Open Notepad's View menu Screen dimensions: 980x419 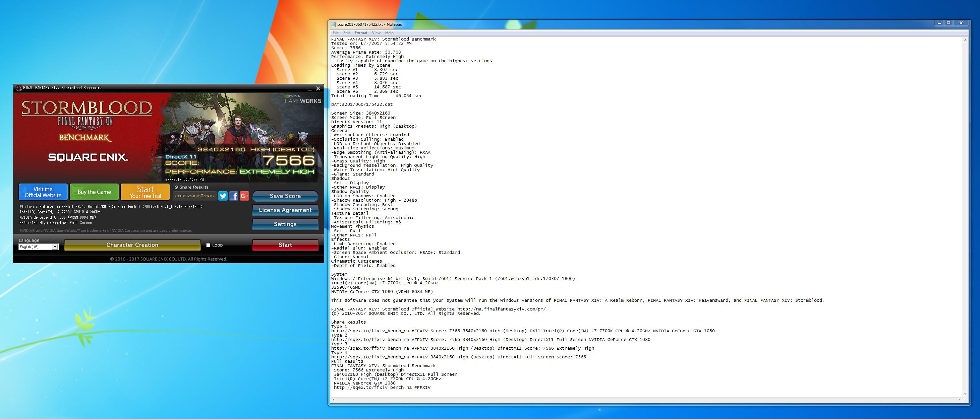[x=376, y=33]
